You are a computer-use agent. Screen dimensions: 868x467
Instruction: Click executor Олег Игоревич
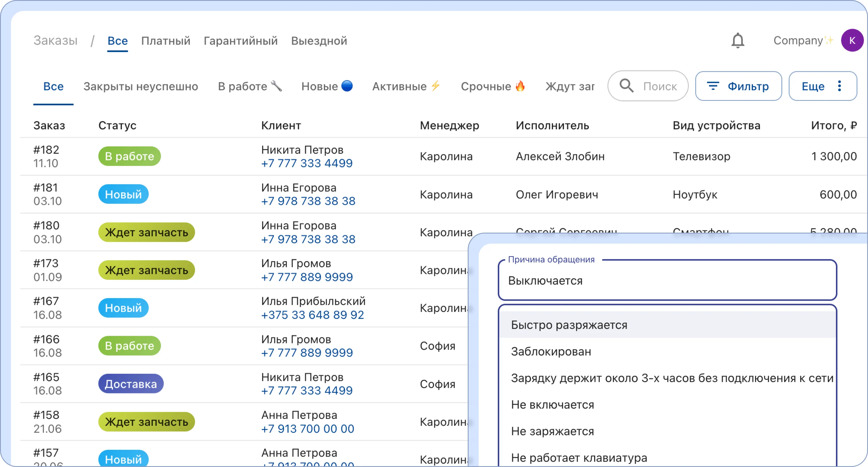pos(557,194)
